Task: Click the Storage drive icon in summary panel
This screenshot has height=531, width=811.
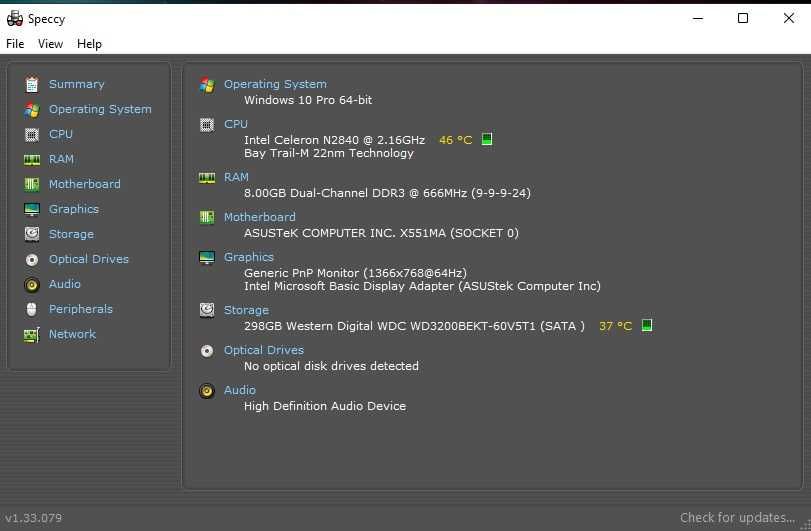Action: click(x=207, y=310)
